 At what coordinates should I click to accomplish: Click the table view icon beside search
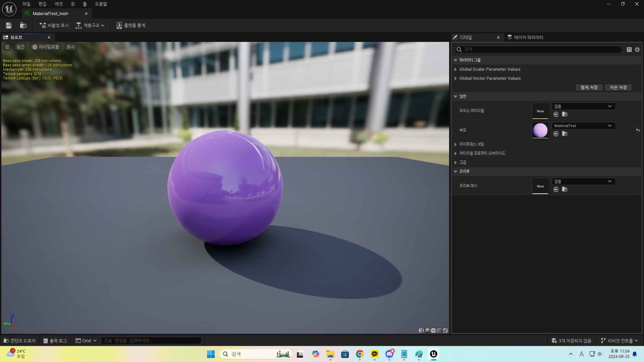click(x=629, y=50)
